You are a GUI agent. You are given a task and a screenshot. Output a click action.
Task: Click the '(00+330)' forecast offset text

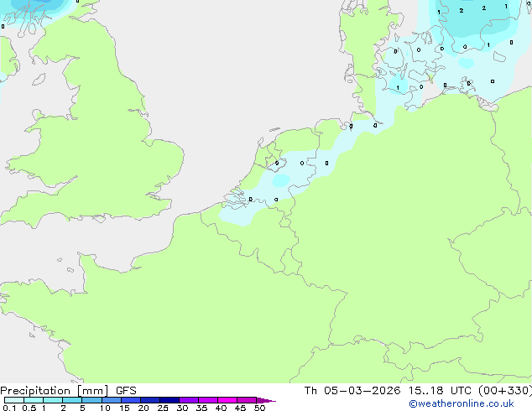pos(505,391)
